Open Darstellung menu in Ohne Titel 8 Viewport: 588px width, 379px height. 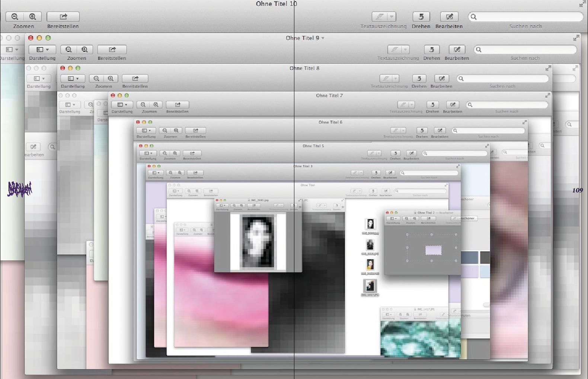pos(73,79)
